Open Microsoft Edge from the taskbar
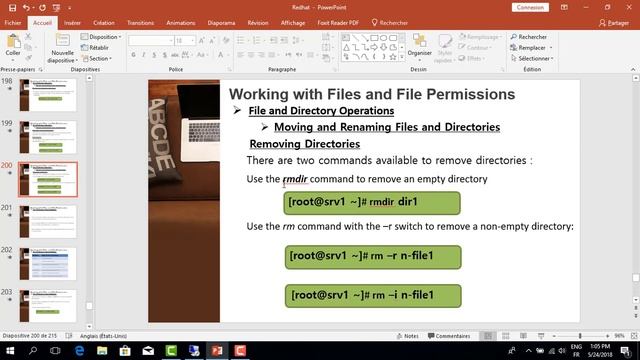 coord(79,351)
